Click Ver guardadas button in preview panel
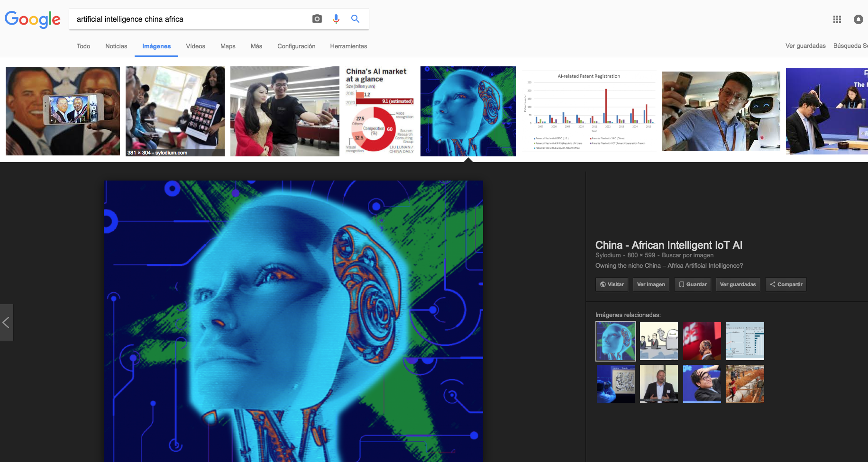868x462 pixels. [x=738, y=284]
